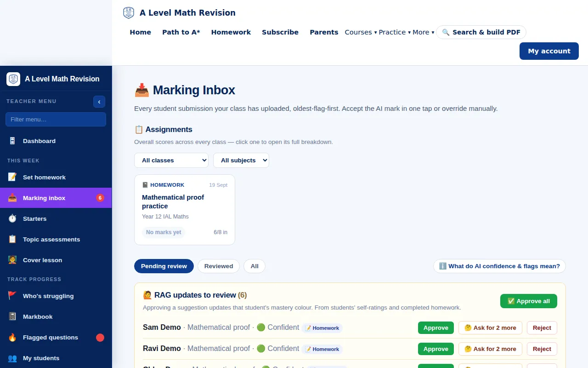Open Homework in the top navigation
588x368 pixels.
(x=231, y=32)
